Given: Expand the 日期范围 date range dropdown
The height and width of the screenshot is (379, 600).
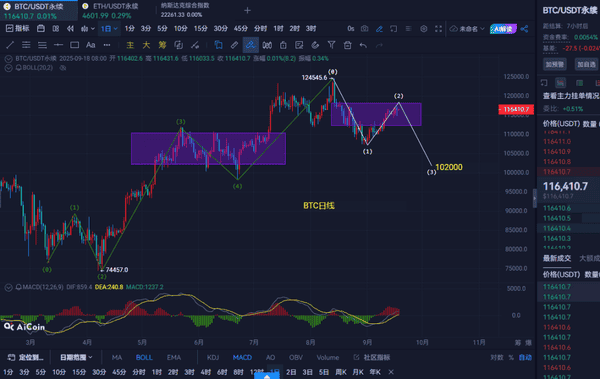Looking at the screenshot, I should pos(76,358).
